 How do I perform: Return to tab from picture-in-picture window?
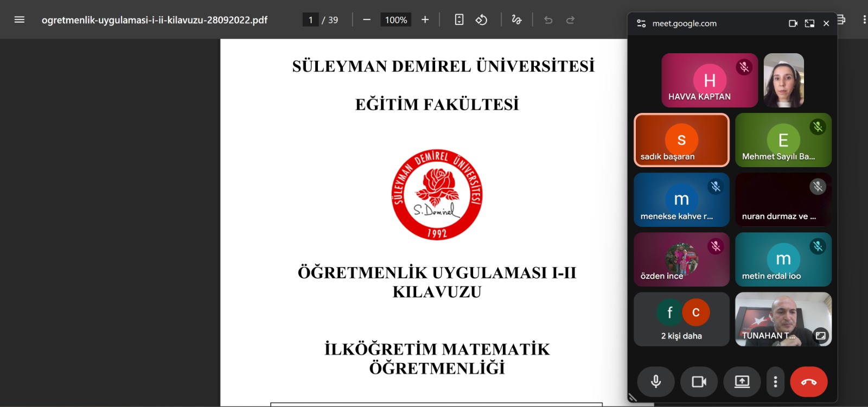(809, 23)
